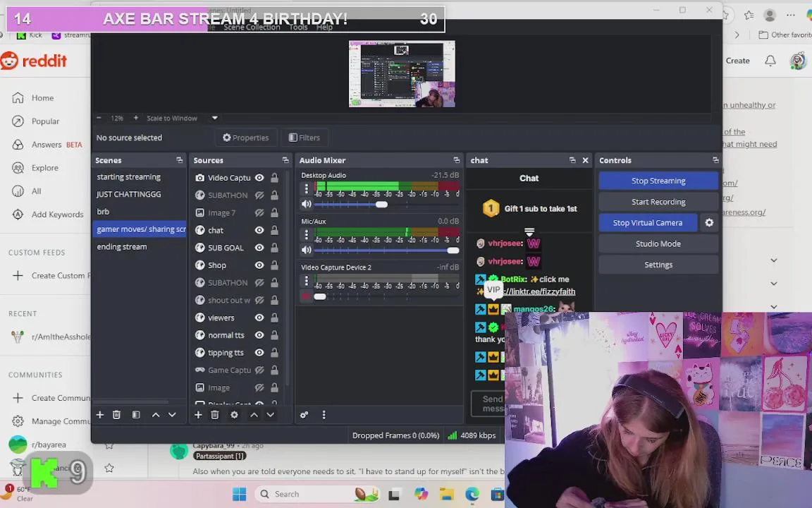
Task: Unmute Video Capture Device 2 speaker icon
Action: (306, 296)
